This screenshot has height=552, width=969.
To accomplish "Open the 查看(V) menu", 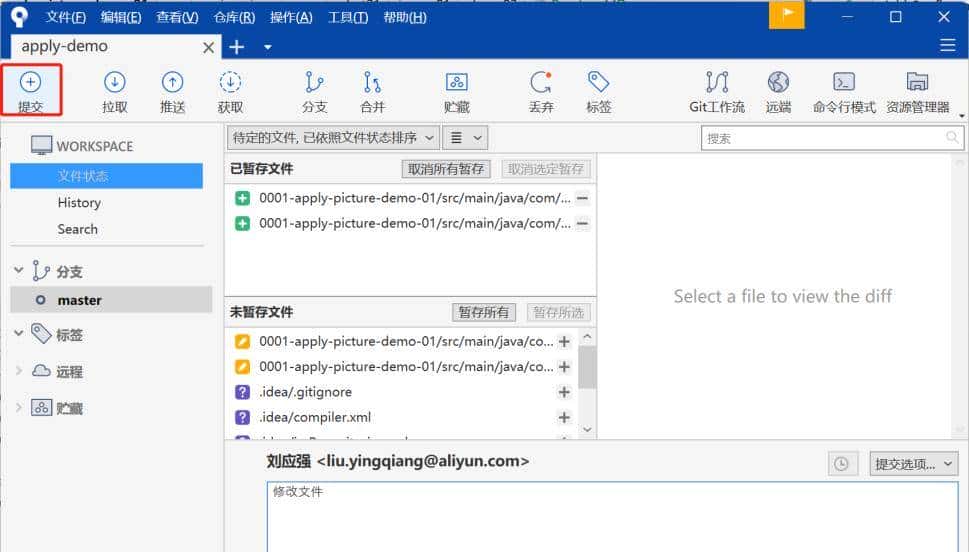I will tap(177, 17).
